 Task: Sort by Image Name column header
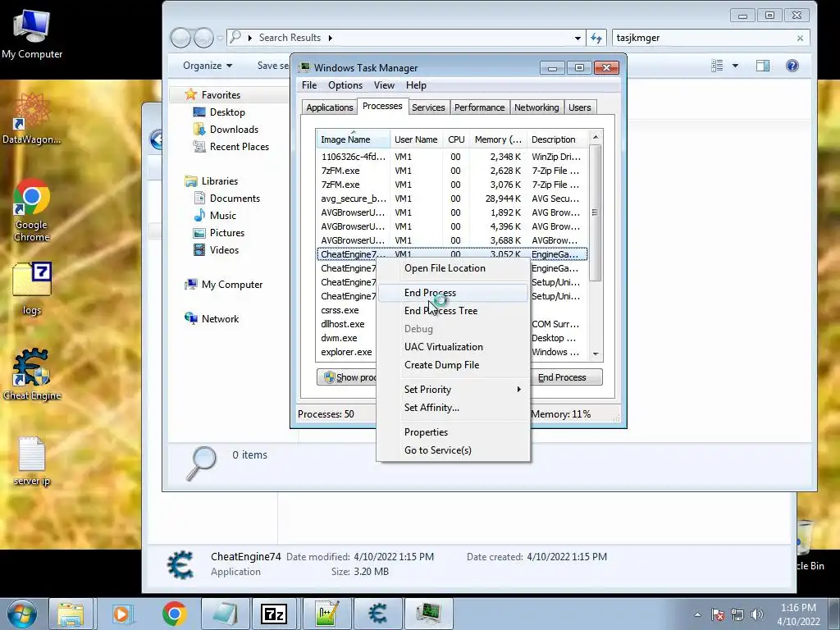tap(353, 139)
